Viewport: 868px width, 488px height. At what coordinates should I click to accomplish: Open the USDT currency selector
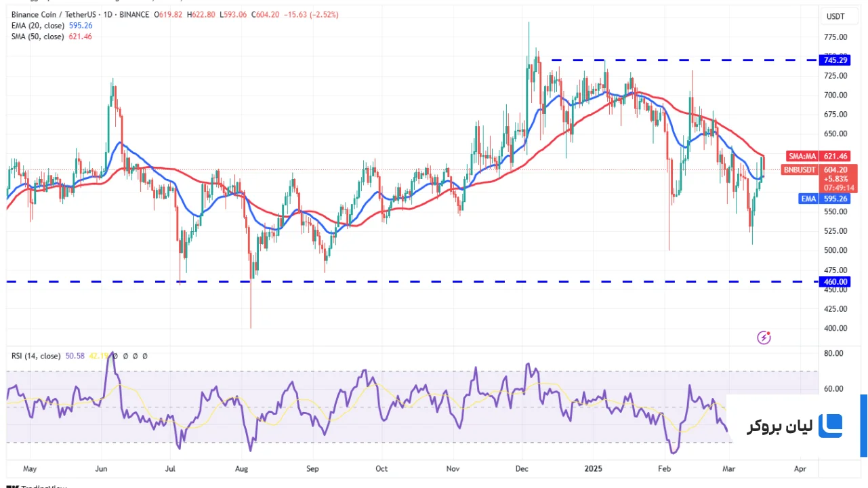point(835,16)
